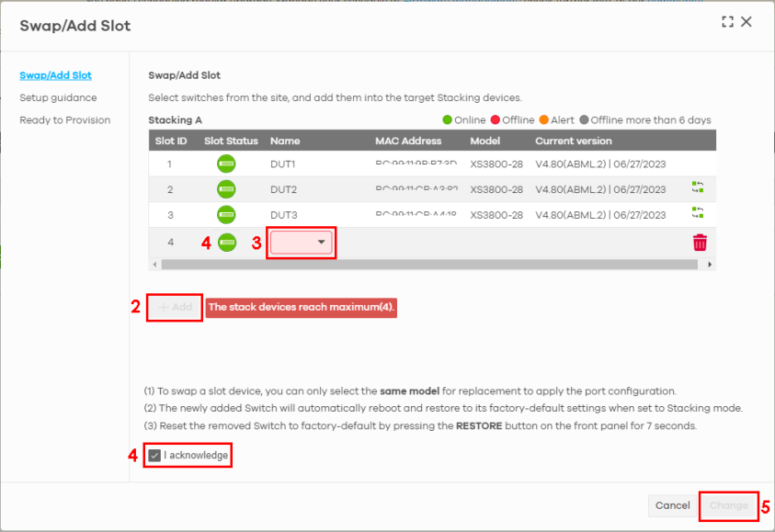This screenshot has width=775, height=532.
Task: Click the slot 1 online status icon
Action: pos(226,164)
